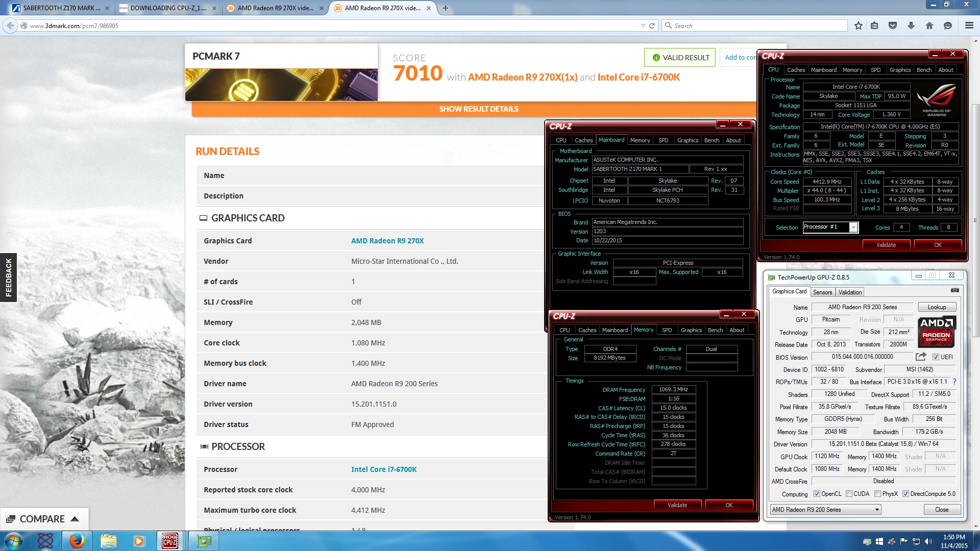
Task: Open Caches tab in the Mainboard CPU-Z window
Action: (x=583, y=140)
